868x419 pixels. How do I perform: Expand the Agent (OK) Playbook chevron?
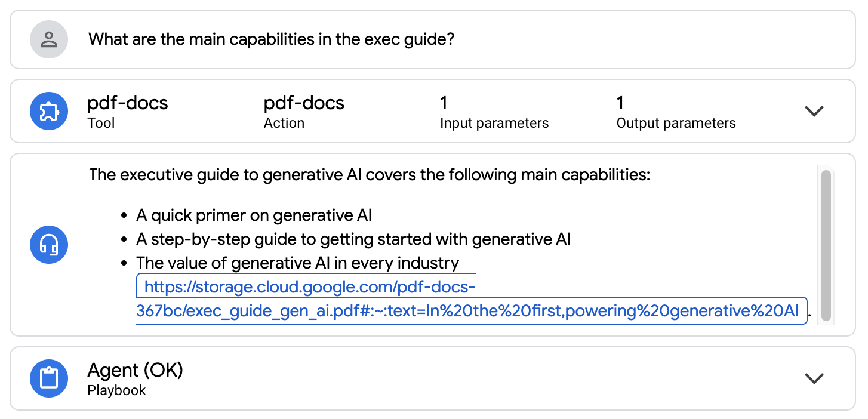point(814,378)
